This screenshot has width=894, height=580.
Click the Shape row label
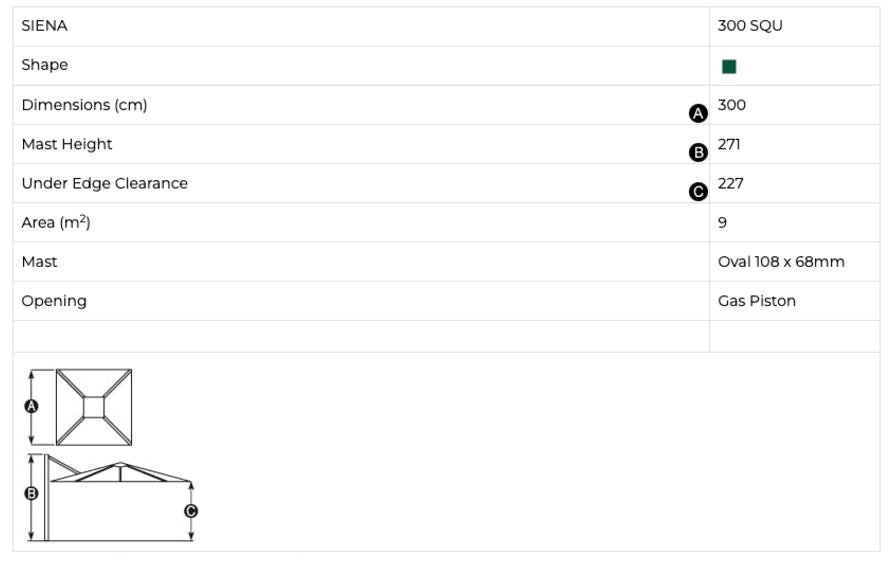tap(45, 65)
